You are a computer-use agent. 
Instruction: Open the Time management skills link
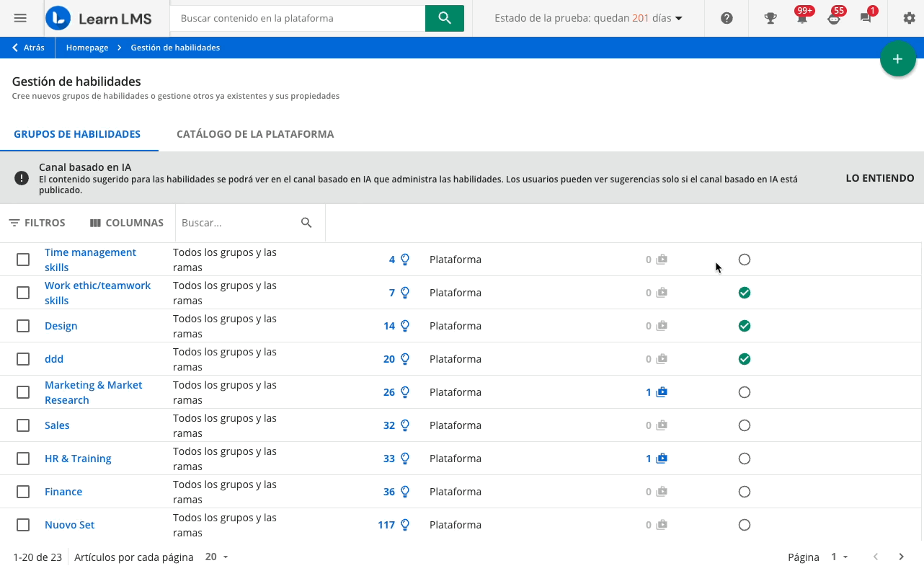[90, 260]
